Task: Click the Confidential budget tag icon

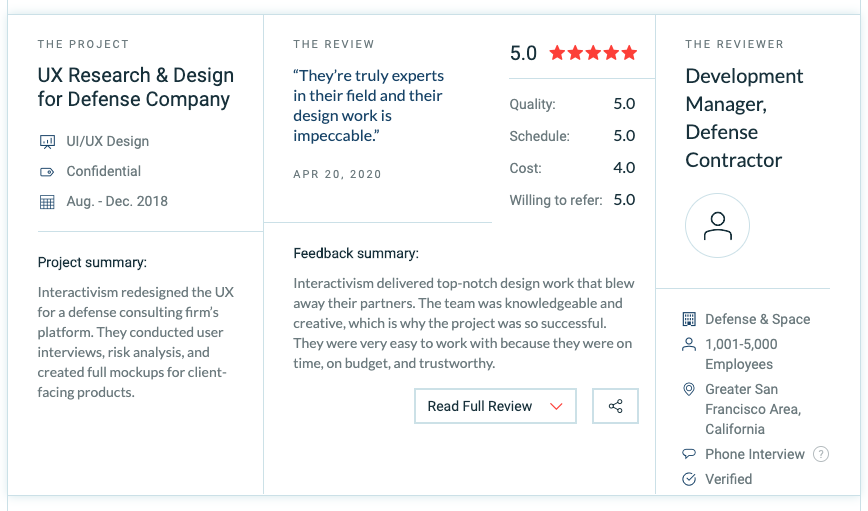Action: [x=47, y=172]
